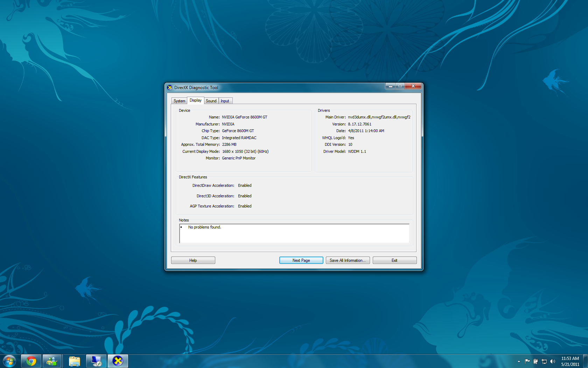Screen dimensions: 588x368
Task: Click the 'Drivers' group label
Action: [324, 110]
